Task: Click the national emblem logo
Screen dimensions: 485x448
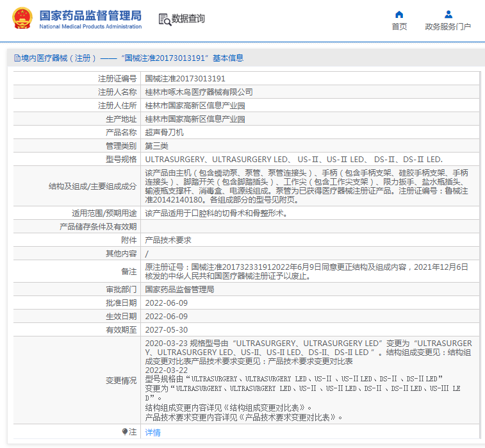Action: click(22, 18)
